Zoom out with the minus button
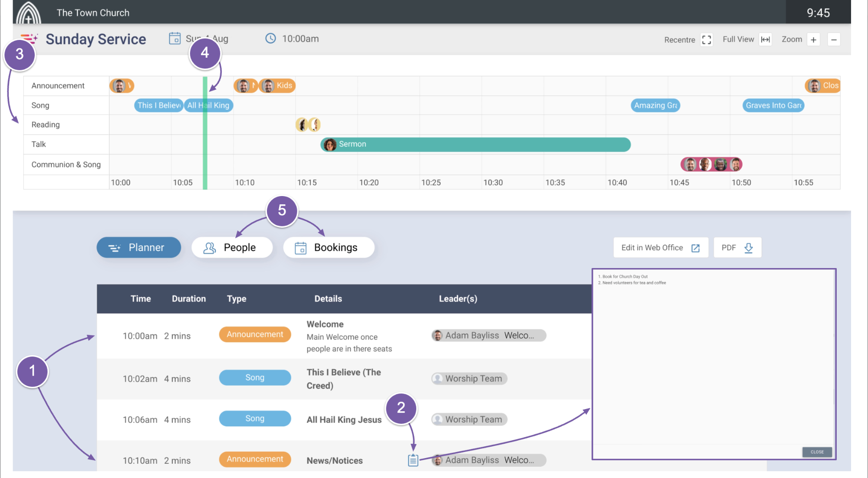 click(834, 39)
